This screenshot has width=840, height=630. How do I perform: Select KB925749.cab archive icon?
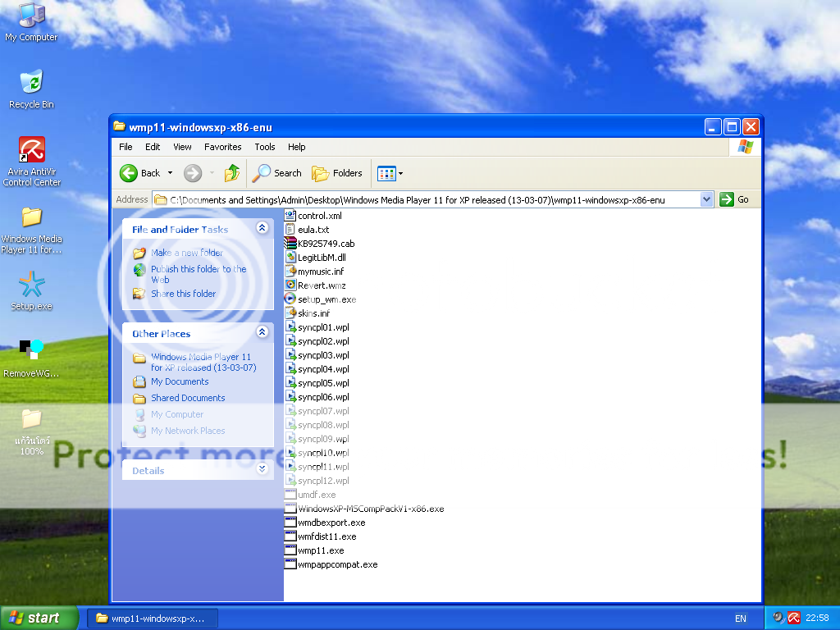290,243
